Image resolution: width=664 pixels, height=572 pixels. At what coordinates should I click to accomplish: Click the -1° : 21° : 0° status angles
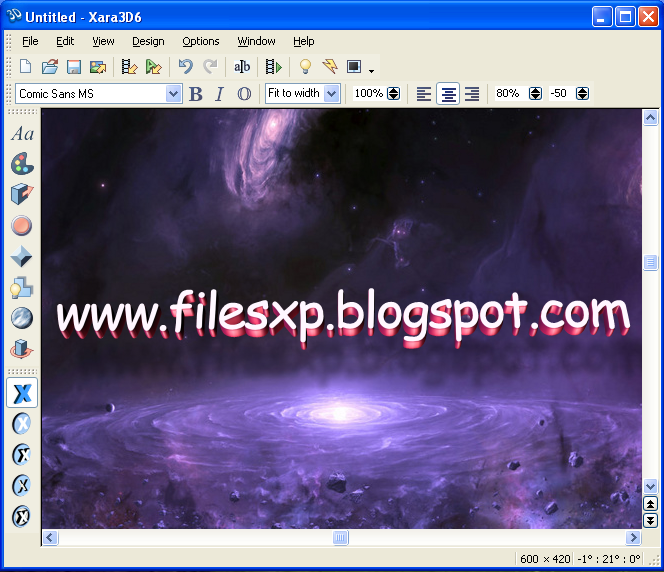pyautogui.click(x=609, y=559)
